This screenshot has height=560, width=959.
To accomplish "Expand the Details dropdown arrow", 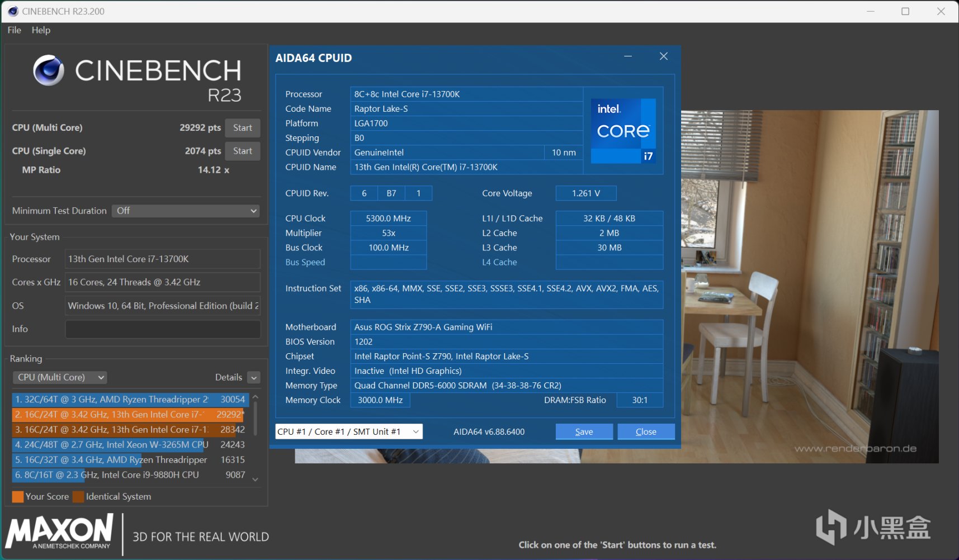I will (x=254, y=378).
